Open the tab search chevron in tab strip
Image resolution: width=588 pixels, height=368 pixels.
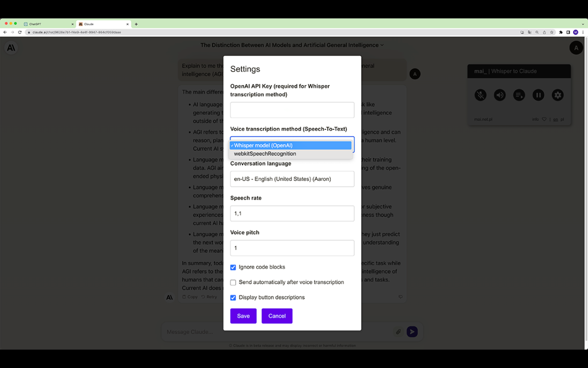[x=583, y=24]
